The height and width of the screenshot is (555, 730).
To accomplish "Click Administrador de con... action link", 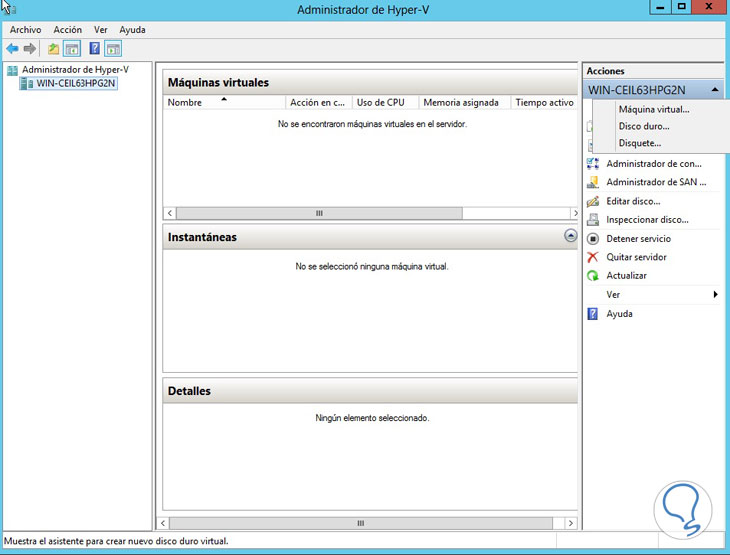I will point(654,163).
